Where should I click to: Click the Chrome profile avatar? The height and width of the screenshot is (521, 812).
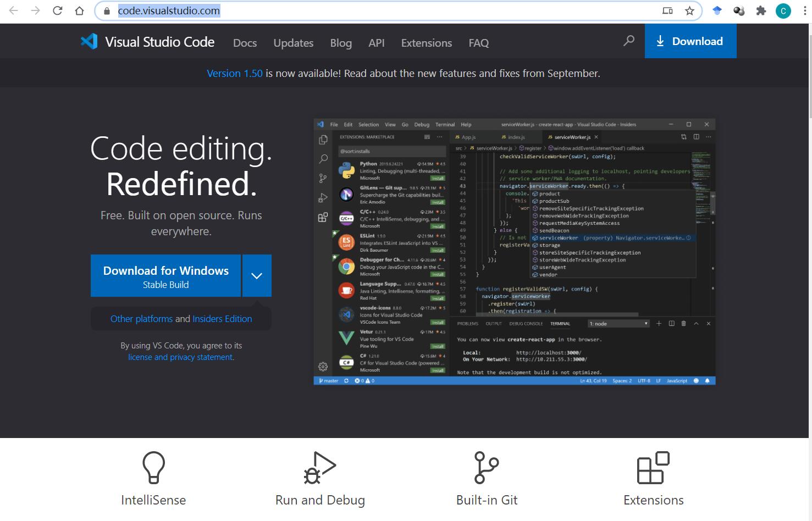(x=783, y=10)
